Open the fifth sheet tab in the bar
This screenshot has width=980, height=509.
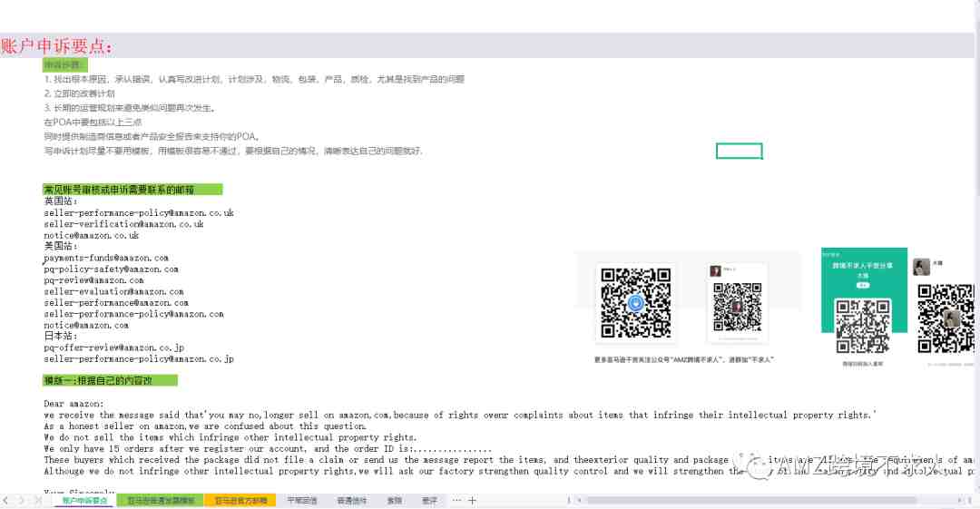pos(352,501)
